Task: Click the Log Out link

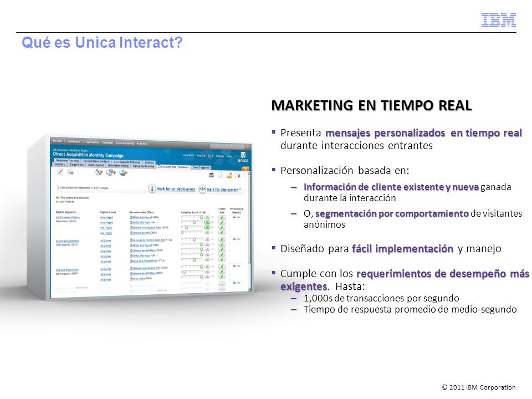Action: tap(201, 155)
